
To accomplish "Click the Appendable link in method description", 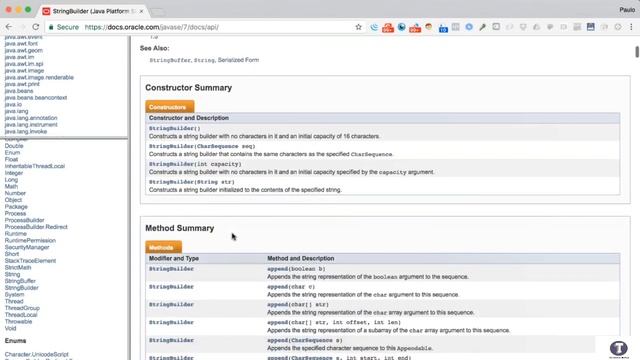I will [414, 348].
